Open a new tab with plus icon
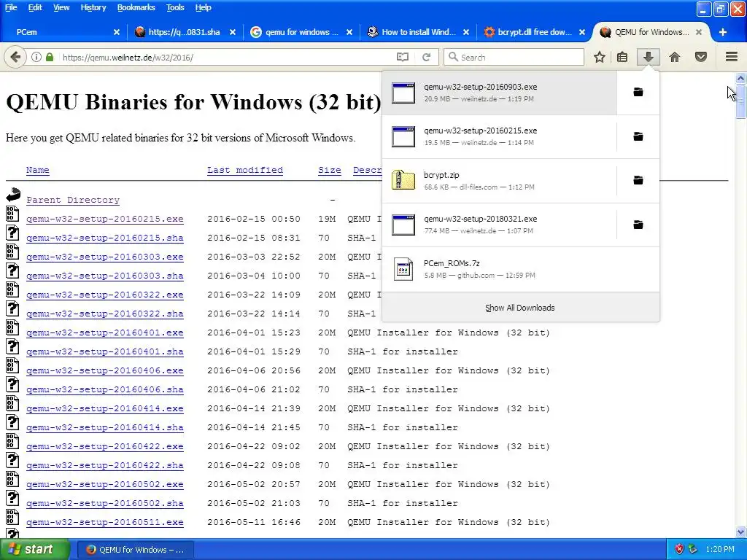Viewport: 747px width, 560px height. [723, 32]
